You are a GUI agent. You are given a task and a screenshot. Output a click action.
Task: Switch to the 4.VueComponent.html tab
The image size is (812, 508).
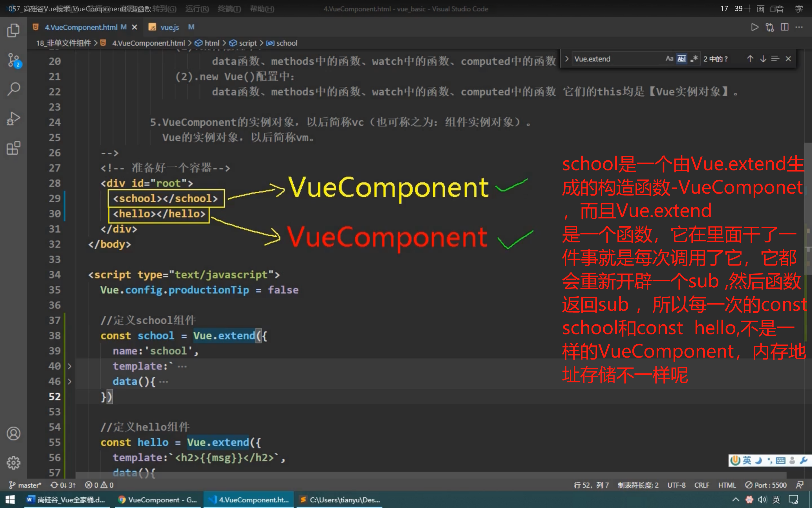(81, 27)
